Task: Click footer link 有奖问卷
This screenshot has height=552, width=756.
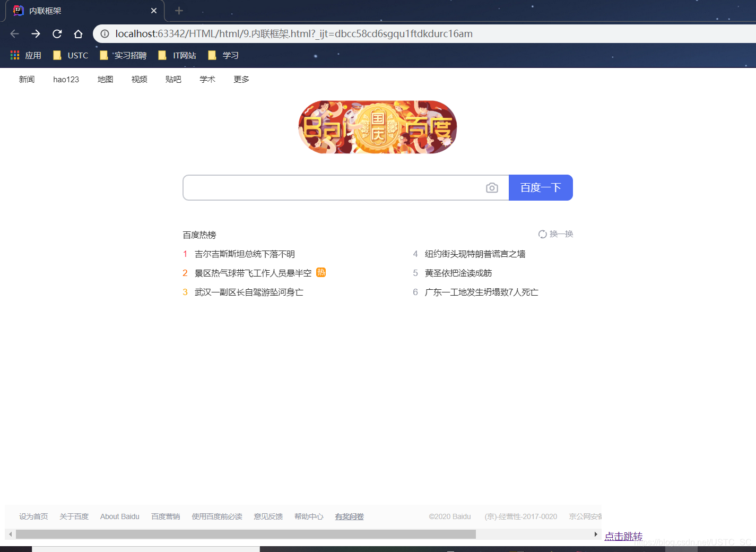Action: [350, 516]
